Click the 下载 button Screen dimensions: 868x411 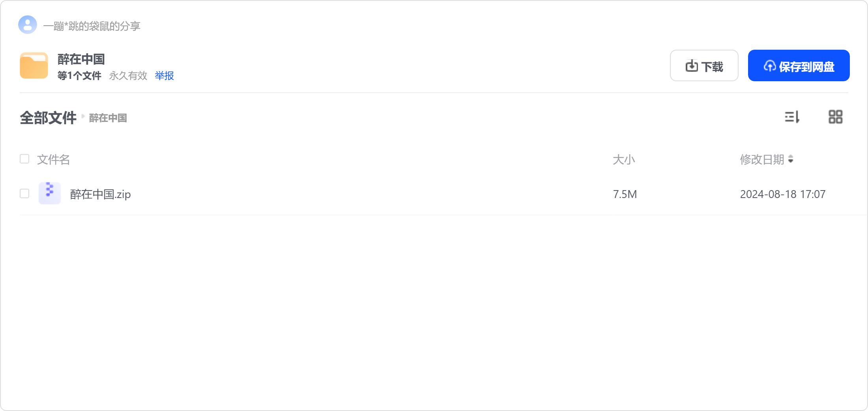[704, 65]
